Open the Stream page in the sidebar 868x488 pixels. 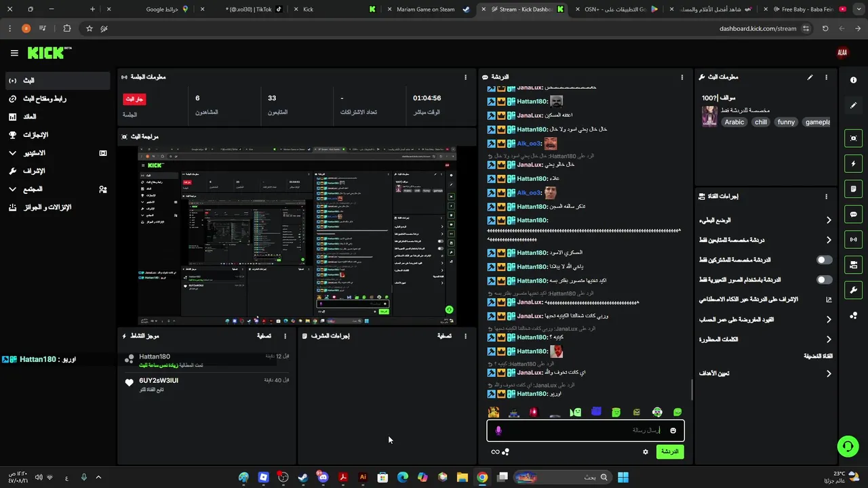click(x=58, y=81)
